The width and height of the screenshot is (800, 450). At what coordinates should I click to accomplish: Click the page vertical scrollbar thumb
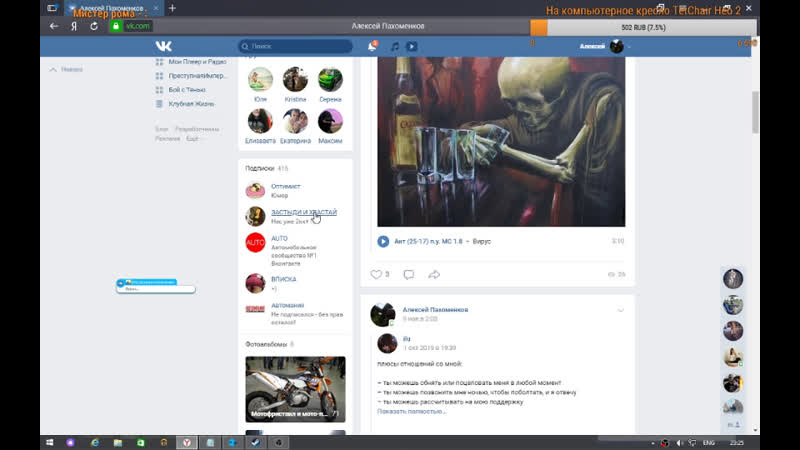pos(755,112)
